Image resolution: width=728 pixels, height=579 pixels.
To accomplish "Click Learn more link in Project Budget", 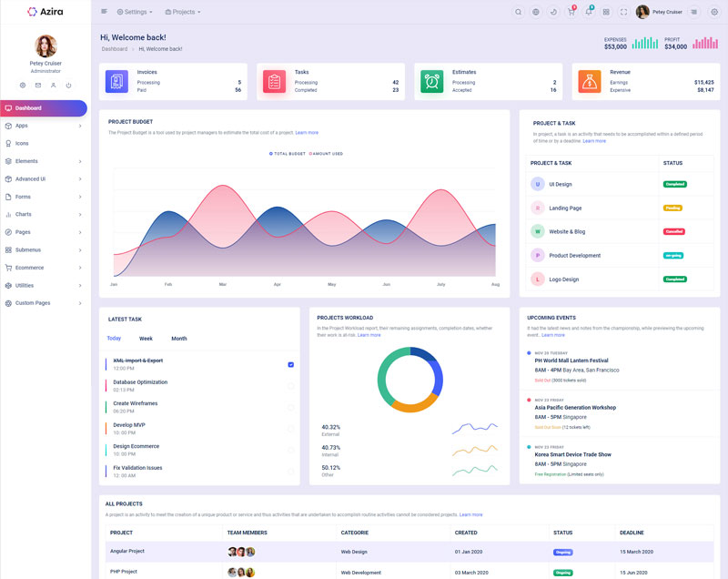I will tap(307, 133).
